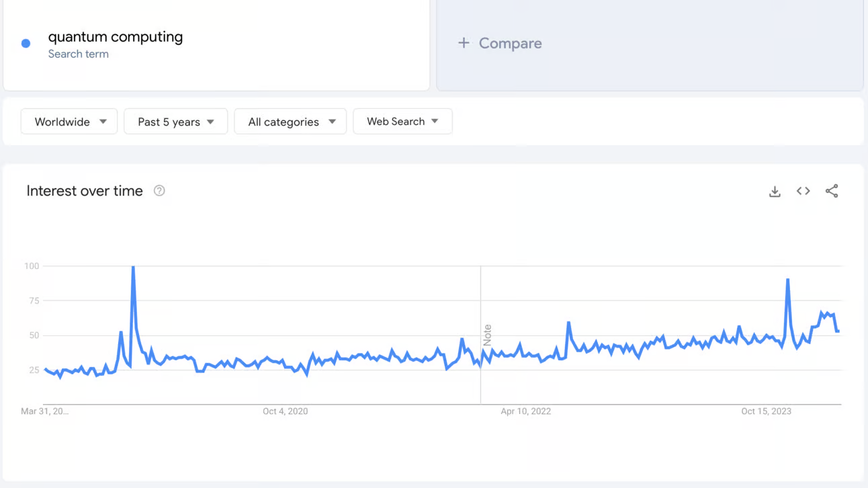Open the All categories filter dropdown
868x488 pixels.
[x=290, y=121]
